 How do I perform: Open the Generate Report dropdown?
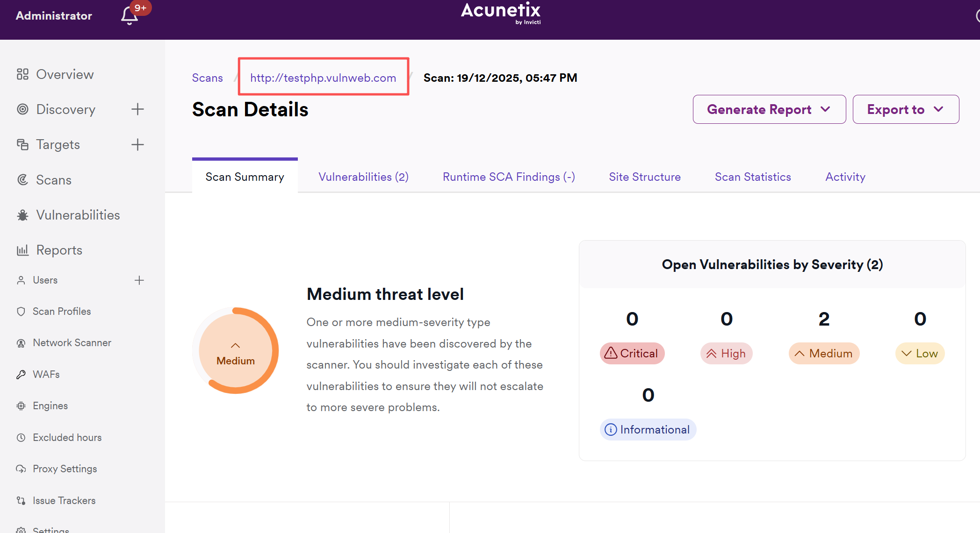coord(769,109)
